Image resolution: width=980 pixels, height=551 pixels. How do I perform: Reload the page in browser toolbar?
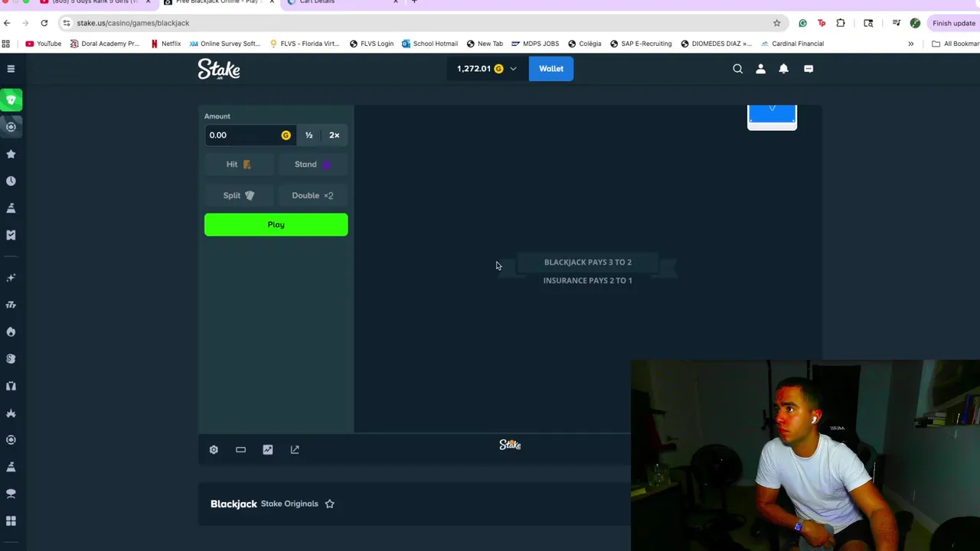(44, 23)
